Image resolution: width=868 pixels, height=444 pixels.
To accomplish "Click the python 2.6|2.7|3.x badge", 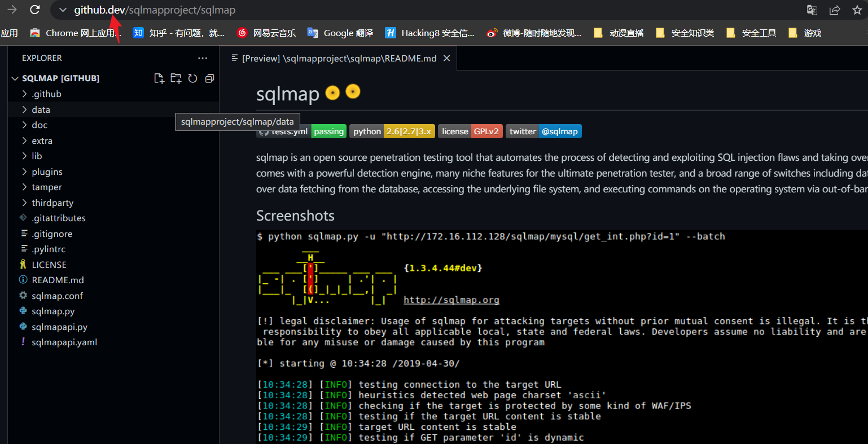I will (x=392, y=131).
